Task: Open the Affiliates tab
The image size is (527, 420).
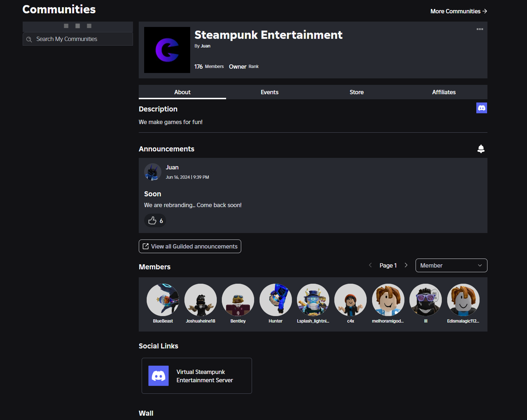Action: click(x=444, y=92)
